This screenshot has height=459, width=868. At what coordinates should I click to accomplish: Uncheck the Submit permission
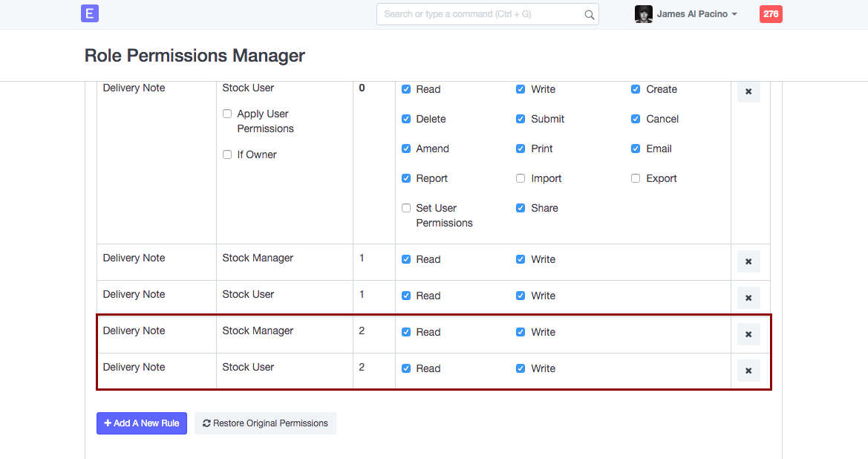(521, 119)
